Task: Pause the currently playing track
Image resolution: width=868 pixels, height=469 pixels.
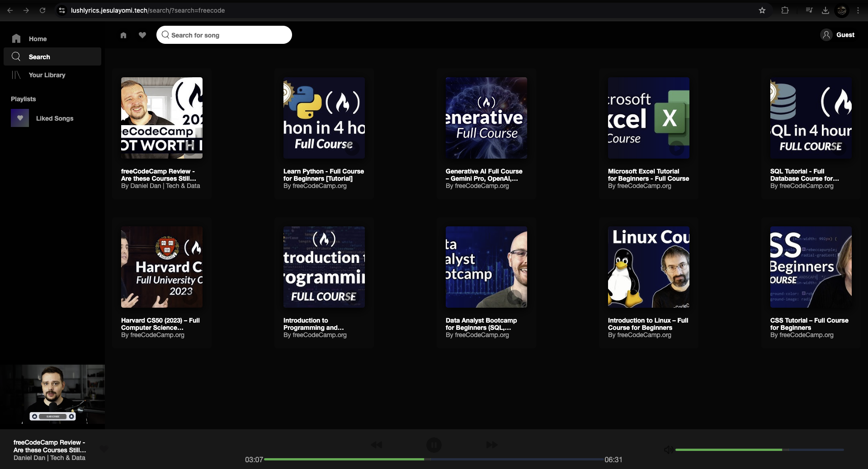Action: [x=434, y=445]
